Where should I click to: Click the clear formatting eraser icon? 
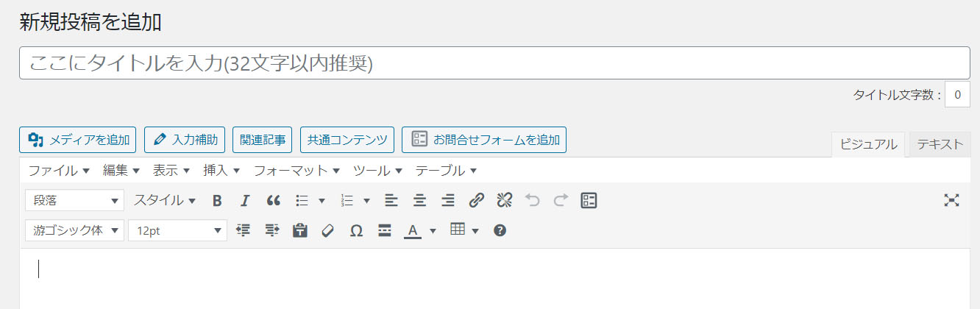coord(328,230)
